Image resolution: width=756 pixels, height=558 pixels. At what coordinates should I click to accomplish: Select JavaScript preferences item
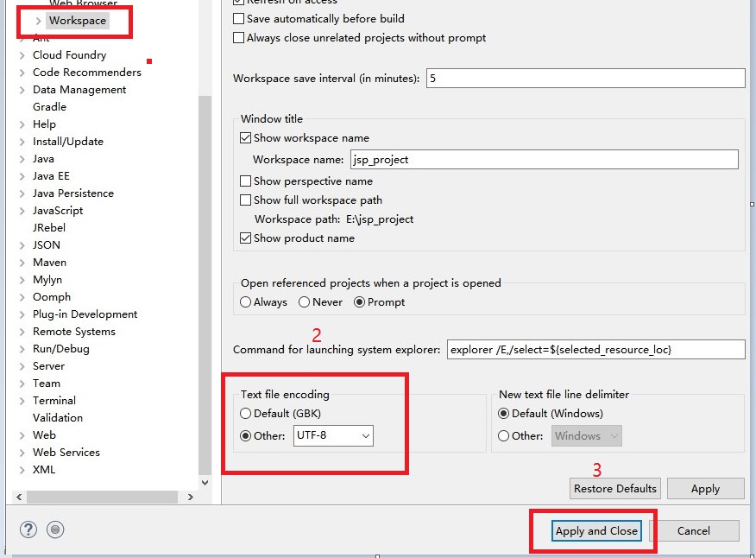click(58, 211)
